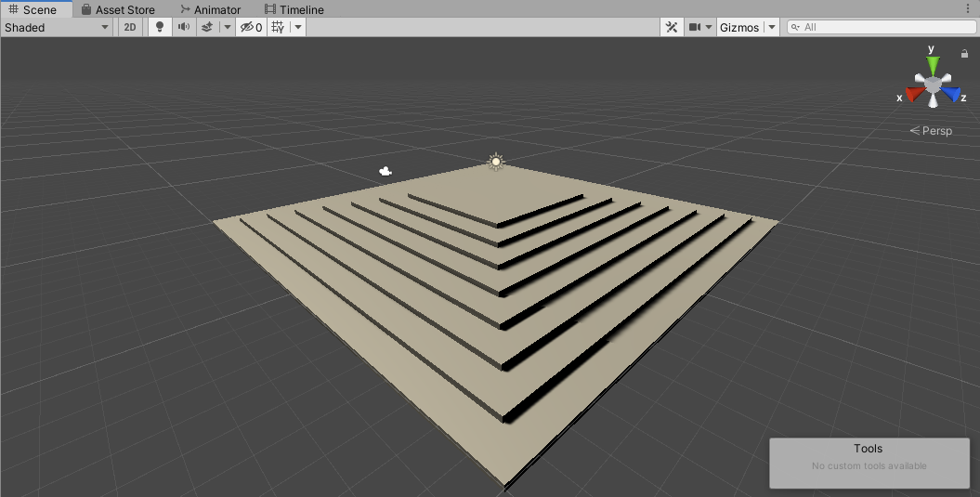Screen dimensions: 980x497
Task: Open the panel's three-dot options menu
Action: pos(968,8)
